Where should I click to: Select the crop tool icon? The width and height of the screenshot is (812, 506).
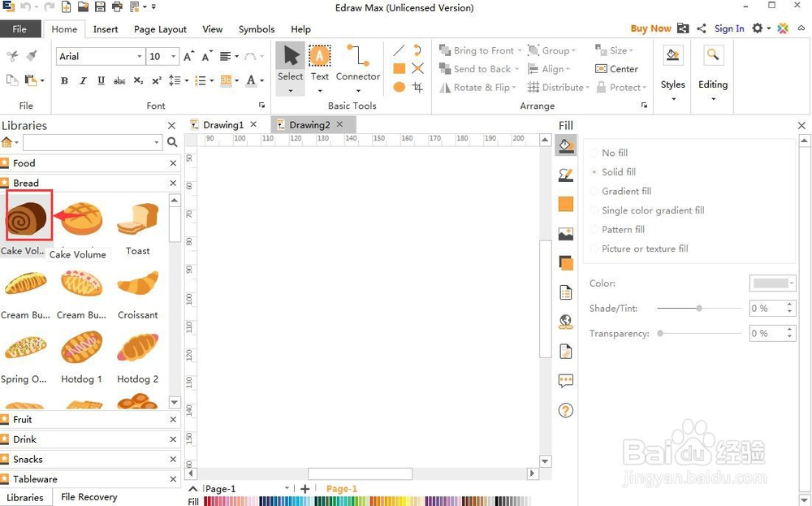coord(417,87)
